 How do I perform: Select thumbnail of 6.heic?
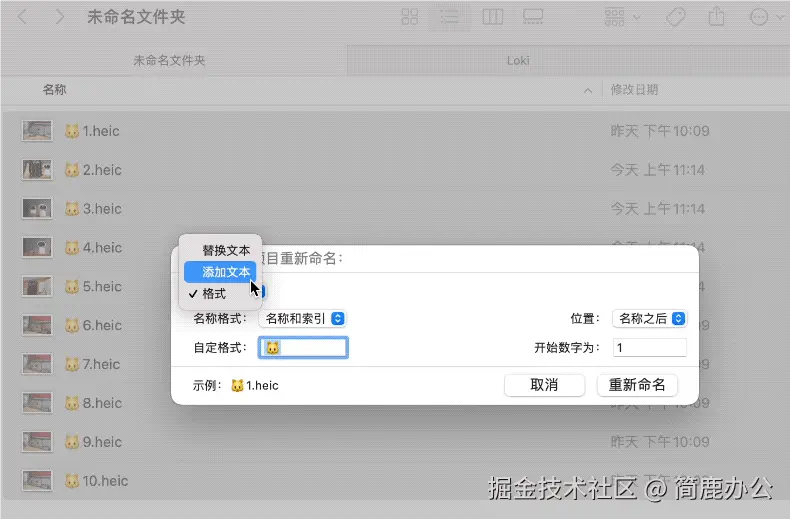[x=37, y=325]
